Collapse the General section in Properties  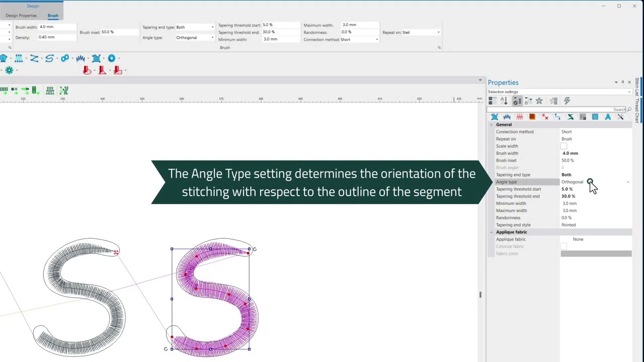pos(492,125)
